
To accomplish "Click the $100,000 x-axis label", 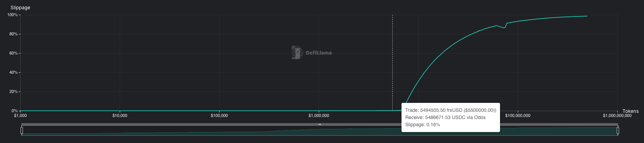I will tap(219, 116).
